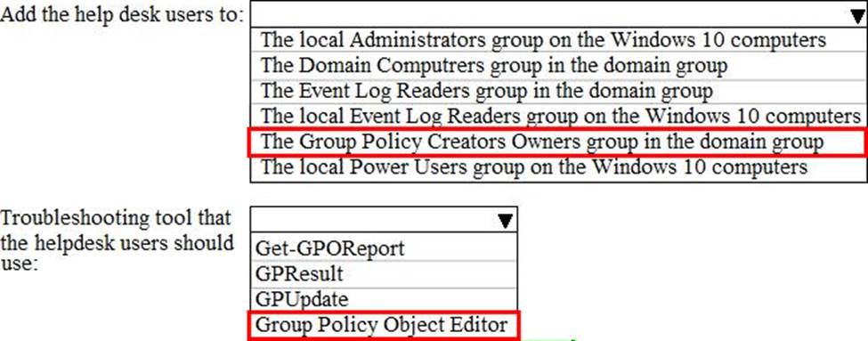Open the 'Add the help desk users to' dropdown arrow

coord(856,17)
